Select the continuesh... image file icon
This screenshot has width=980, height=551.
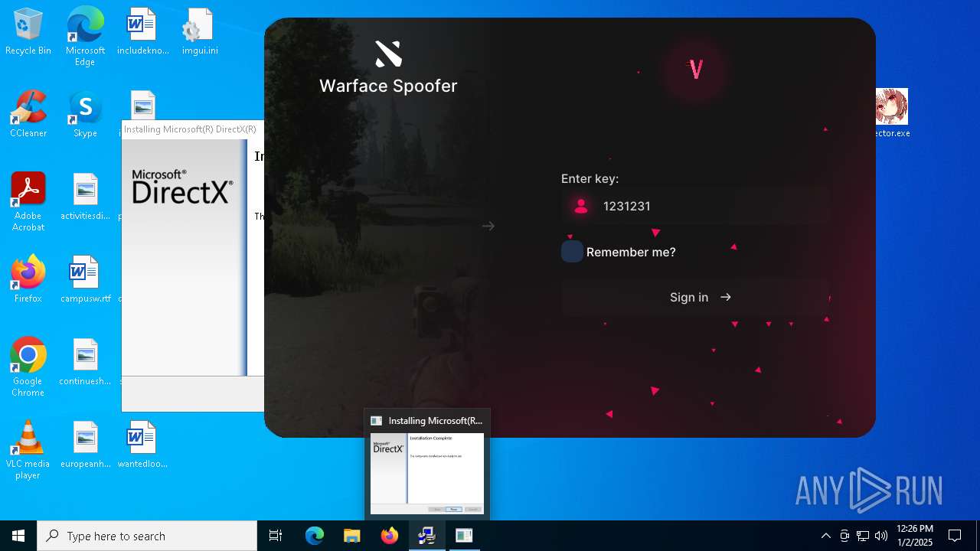(85, 363)
